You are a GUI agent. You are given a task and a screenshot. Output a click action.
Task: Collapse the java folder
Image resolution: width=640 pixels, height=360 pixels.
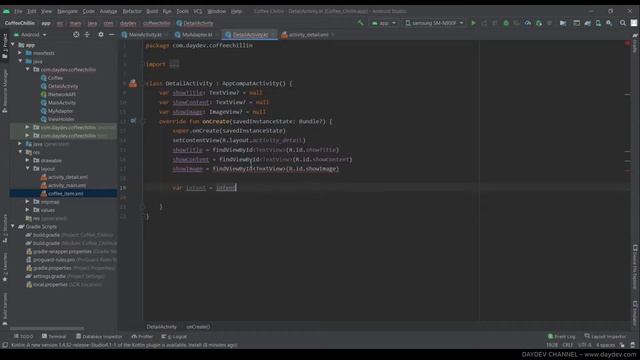click(20, 61)
